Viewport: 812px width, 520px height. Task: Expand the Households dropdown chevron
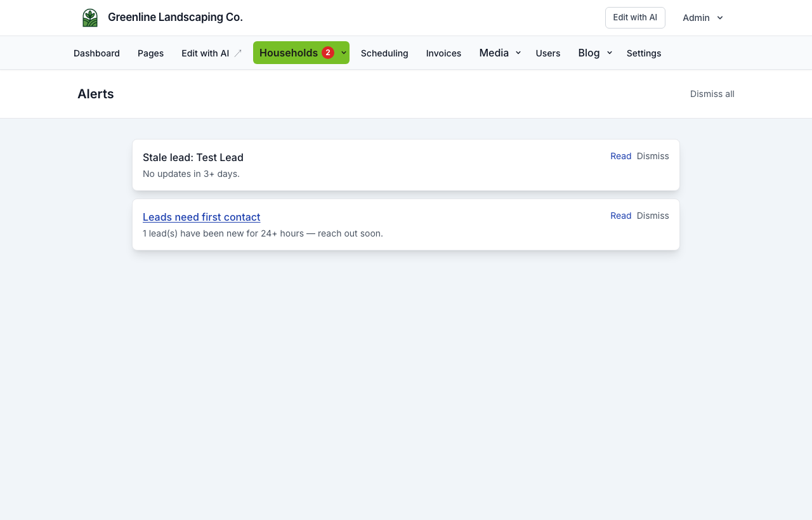[344, 53]
